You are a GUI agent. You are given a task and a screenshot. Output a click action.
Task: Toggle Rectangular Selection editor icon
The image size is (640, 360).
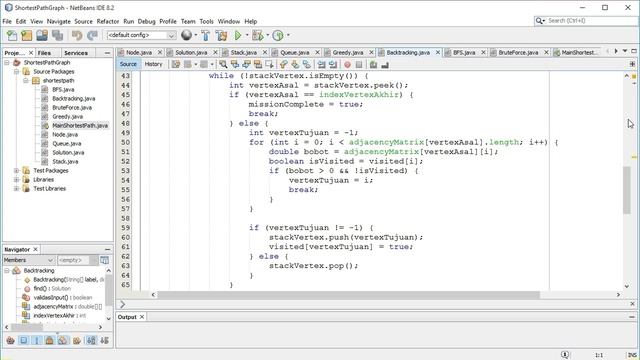click(x=269, y=64)
